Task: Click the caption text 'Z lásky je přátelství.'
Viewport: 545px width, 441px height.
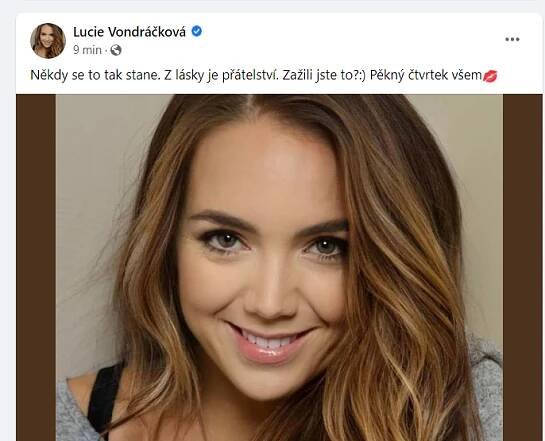Action: (221, 75)
